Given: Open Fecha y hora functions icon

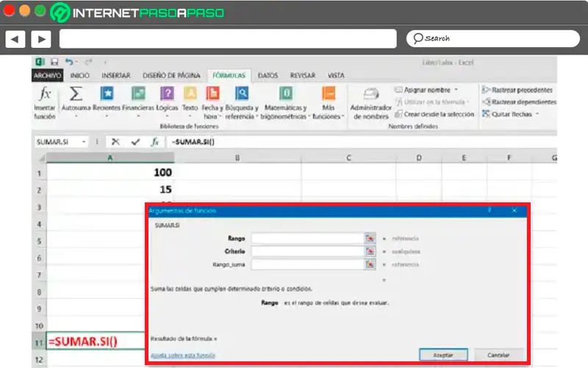Looking at the screenshot, I should pyautogui.click(x=212, y=93).
